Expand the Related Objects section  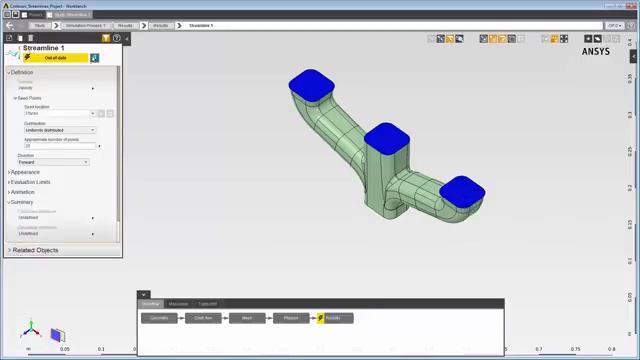9,250
